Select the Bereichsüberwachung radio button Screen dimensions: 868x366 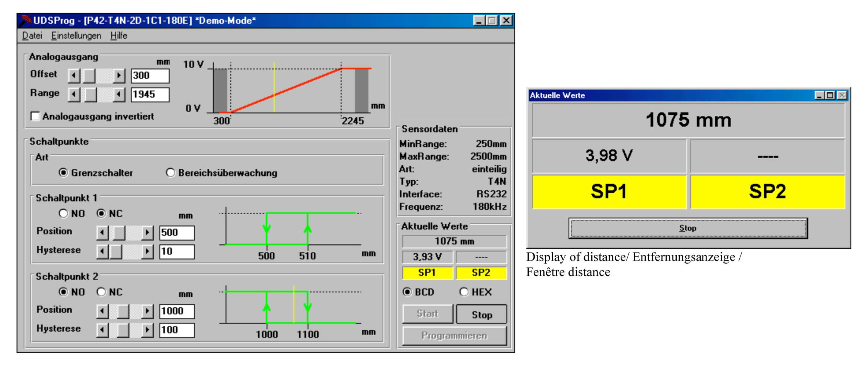[x=170, y=173]
